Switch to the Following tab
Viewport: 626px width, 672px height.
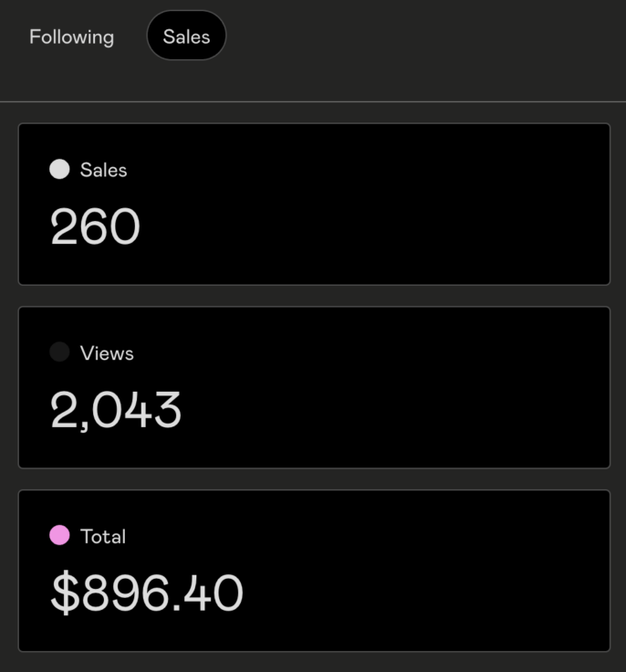[x=71, y=37]
